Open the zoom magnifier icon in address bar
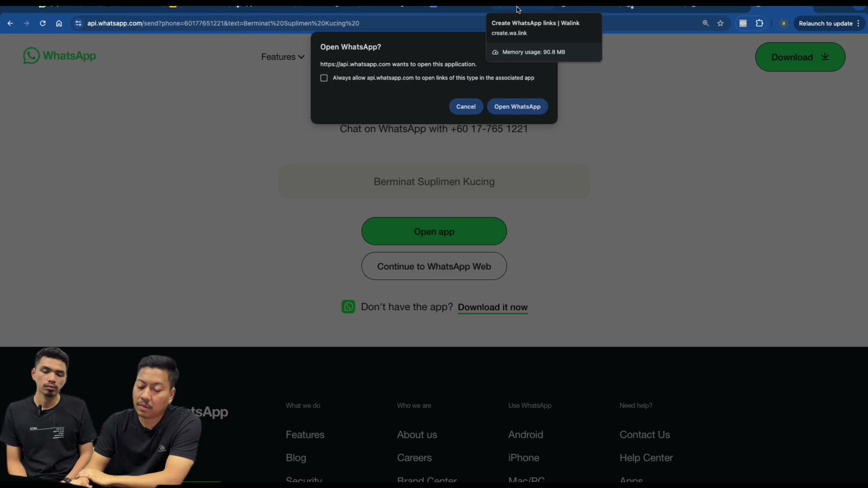868x488 pixels. coord(706,23)
